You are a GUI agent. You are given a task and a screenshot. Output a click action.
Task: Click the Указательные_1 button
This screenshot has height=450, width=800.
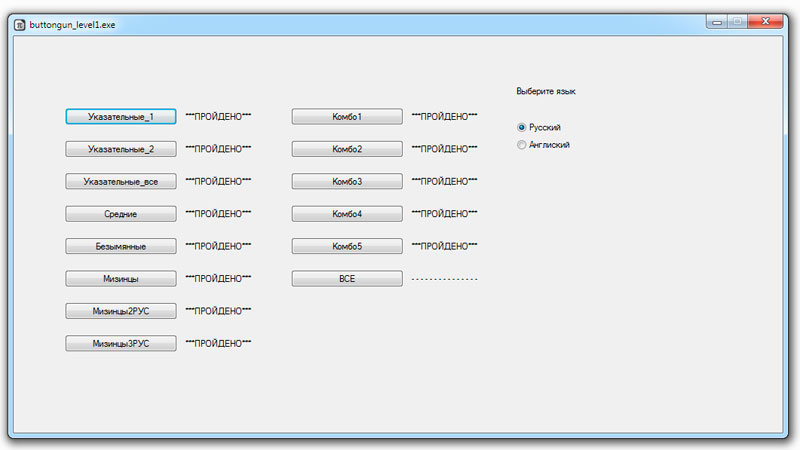click(x=121, y=116)
